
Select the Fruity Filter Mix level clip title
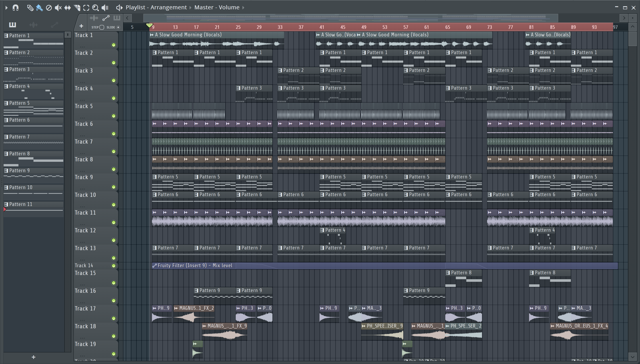195,265
